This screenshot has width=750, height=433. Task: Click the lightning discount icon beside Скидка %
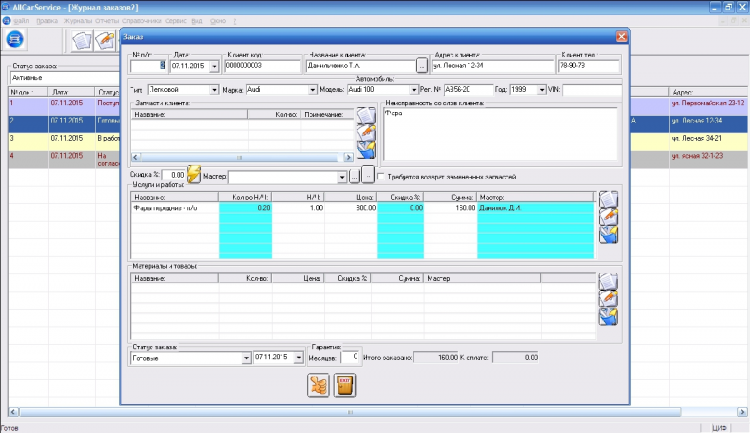(194, 176)
